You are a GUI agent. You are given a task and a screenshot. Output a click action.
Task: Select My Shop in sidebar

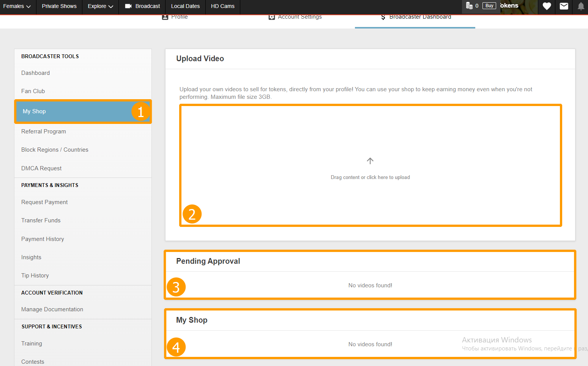point(34,111)
